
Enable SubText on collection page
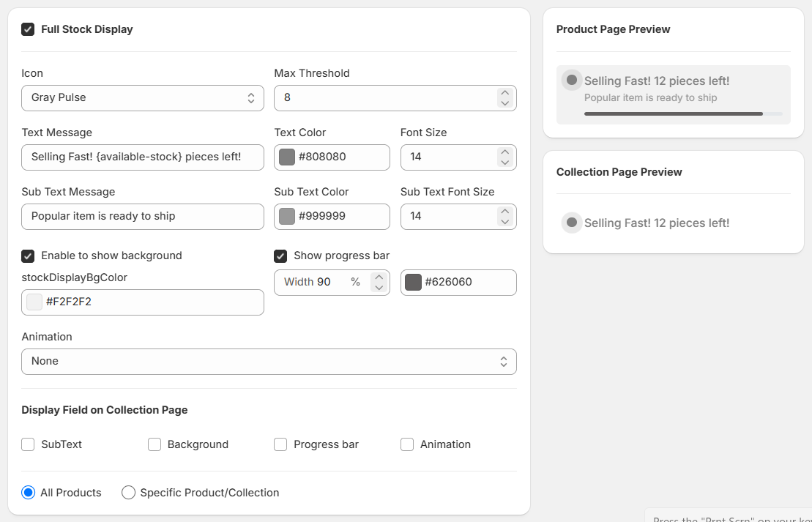coord(28,444)
